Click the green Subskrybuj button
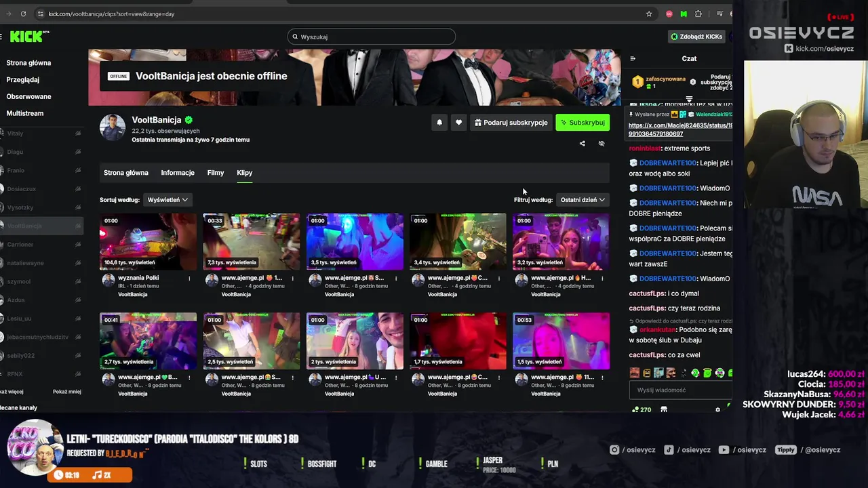The height and width of the screenshot is (488, 868). coord(583,123)
